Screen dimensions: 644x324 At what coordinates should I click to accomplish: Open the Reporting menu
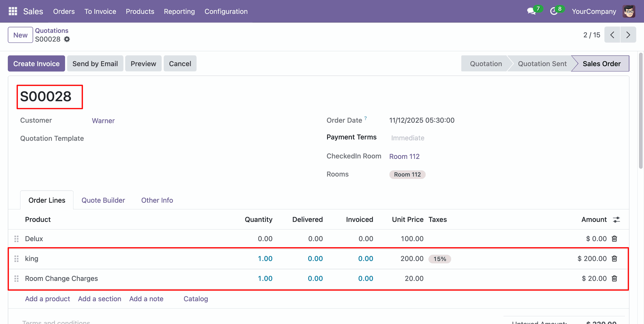tap(179, 11)
